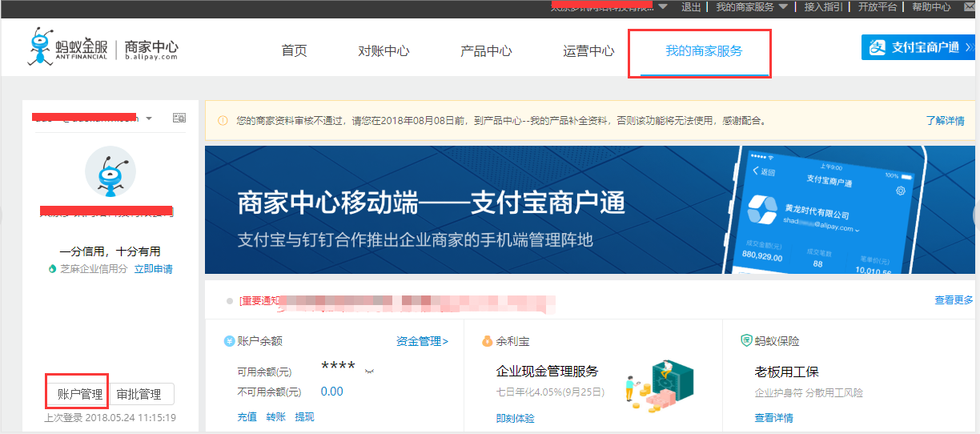980x434 pixels.
Task: Open the 首页 home tab
Action: click(x=294, y=50)
